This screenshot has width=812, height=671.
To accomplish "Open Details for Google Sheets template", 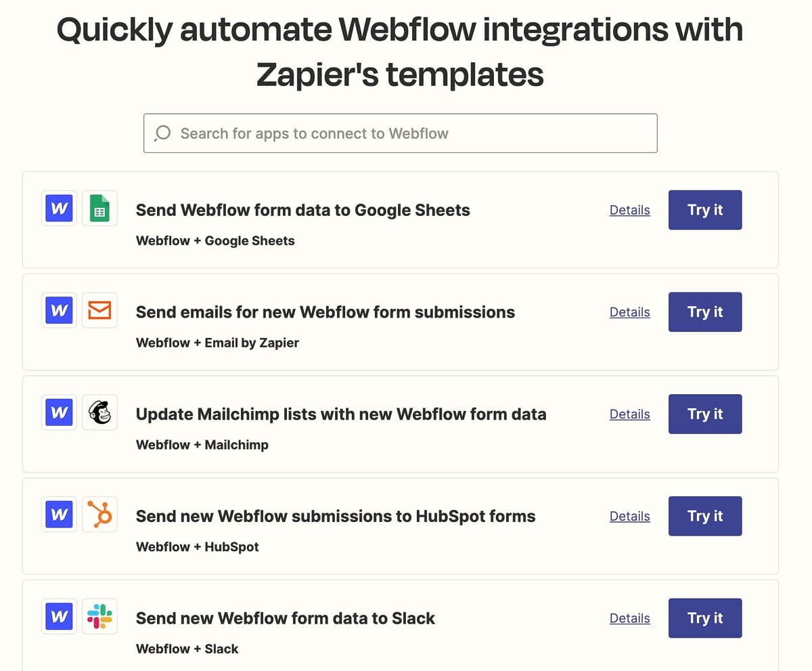I will (x=629, y=210).
